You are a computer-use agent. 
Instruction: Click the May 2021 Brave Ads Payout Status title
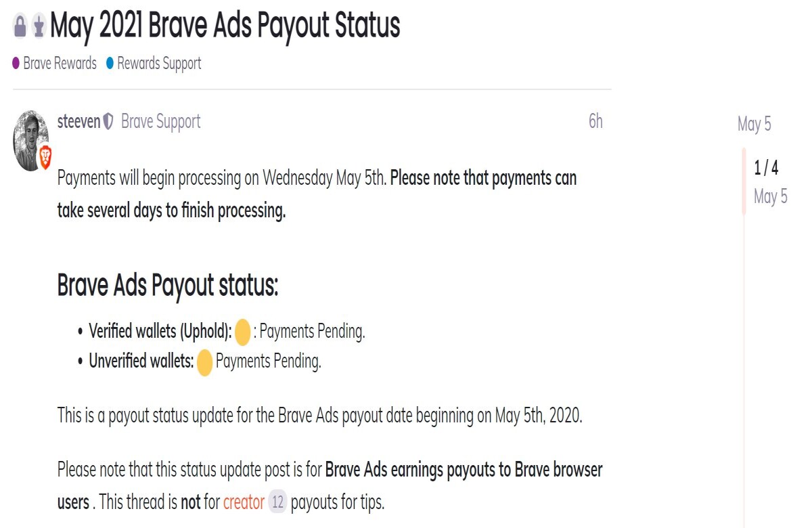225,26
